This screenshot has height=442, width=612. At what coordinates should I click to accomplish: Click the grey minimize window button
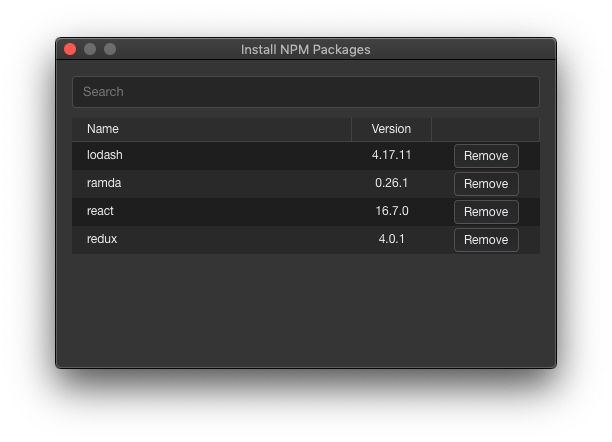pos(90,49)
